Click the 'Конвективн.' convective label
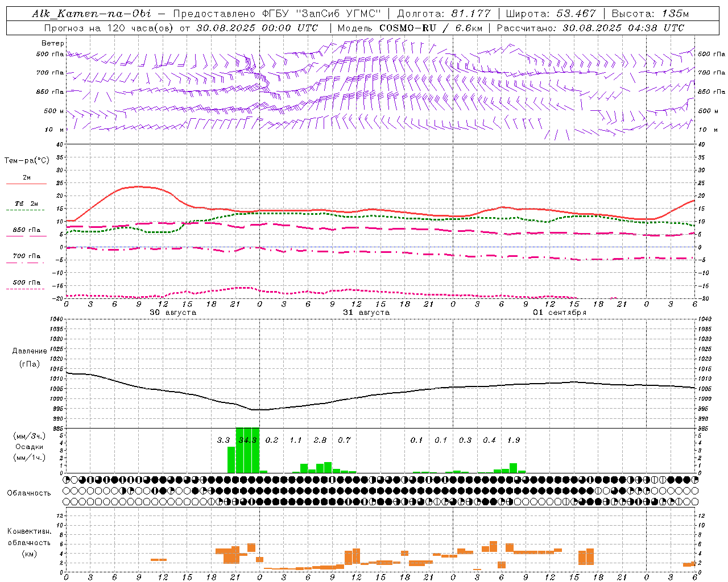The width and height of the screenshot is (728, 582). (30, 531)
